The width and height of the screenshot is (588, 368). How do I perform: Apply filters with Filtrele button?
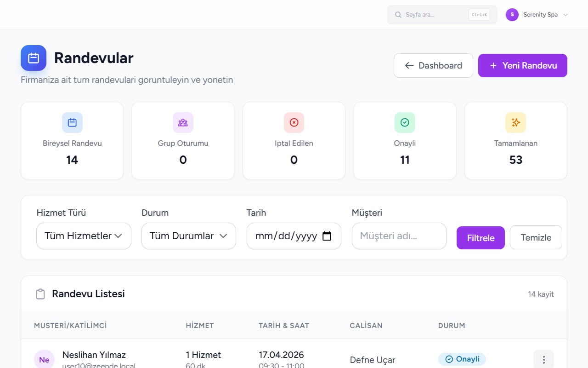(x=481, y=238)
